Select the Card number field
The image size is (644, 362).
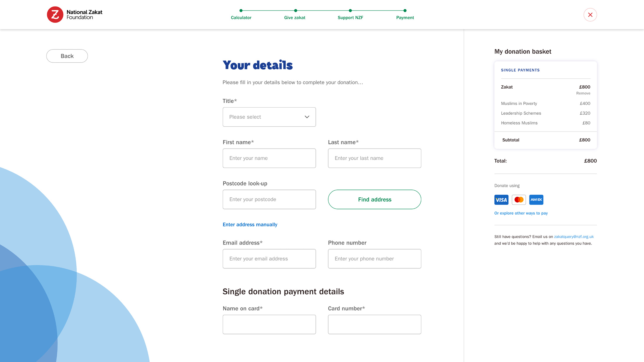pos(374,324)
